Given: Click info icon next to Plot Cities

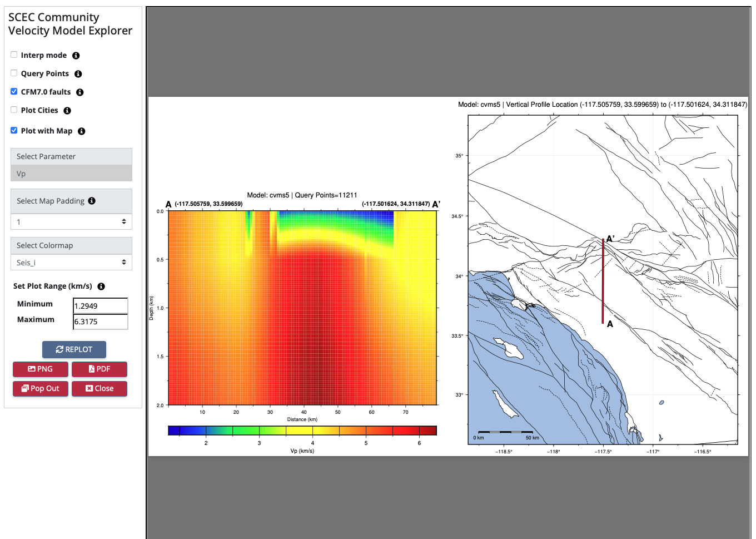Looking at the screenshot, I should click(x=67, y=111).
